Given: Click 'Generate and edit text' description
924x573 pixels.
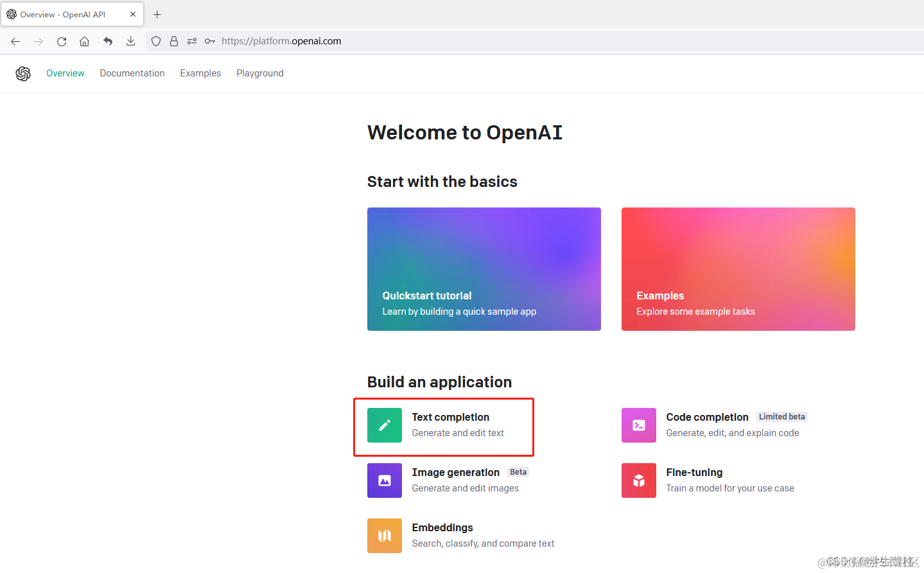Looking at the screenshot, I should point(458,434).
